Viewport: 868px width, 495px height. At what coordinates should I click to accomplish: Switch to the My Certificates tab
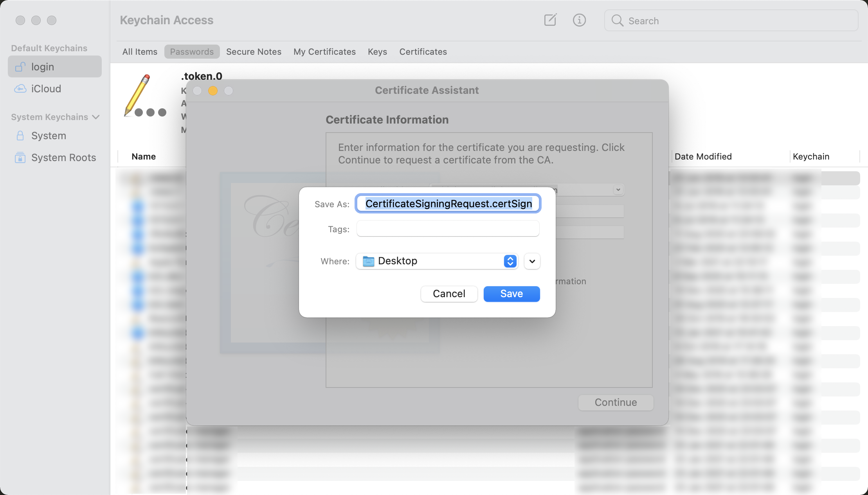click(x=324, y=52)
